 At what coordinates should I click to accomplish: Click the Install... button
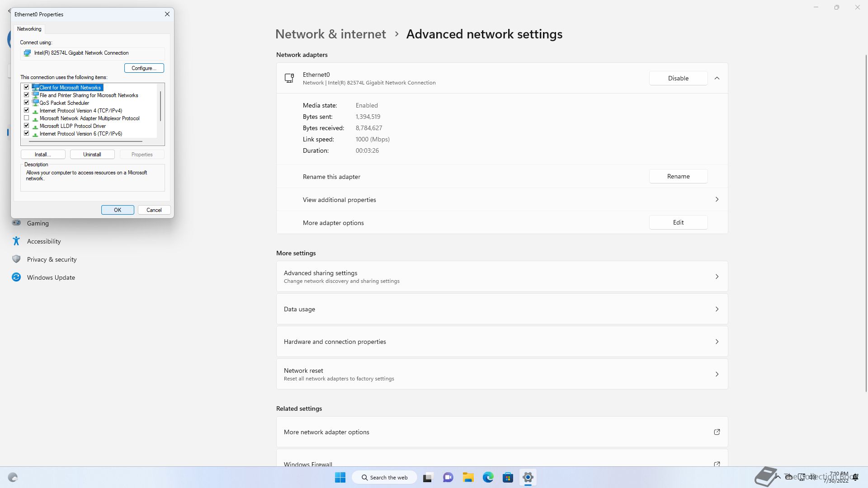point(43,155)
